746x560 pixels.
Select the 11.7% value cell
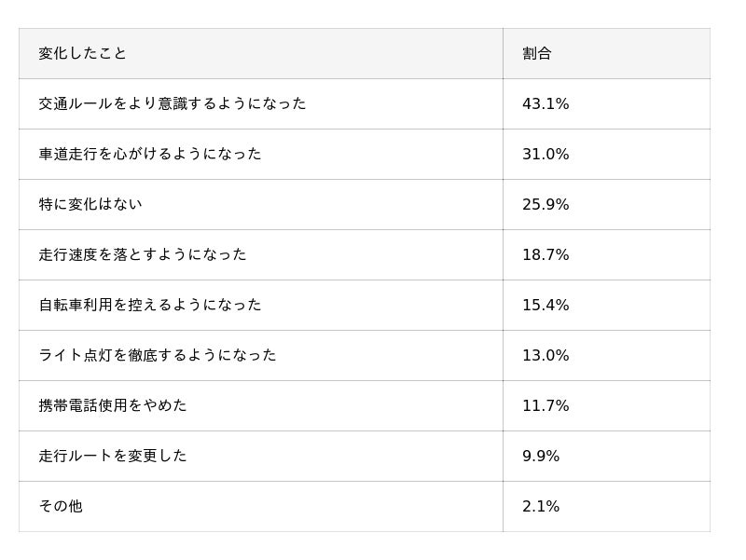point(607,406)
